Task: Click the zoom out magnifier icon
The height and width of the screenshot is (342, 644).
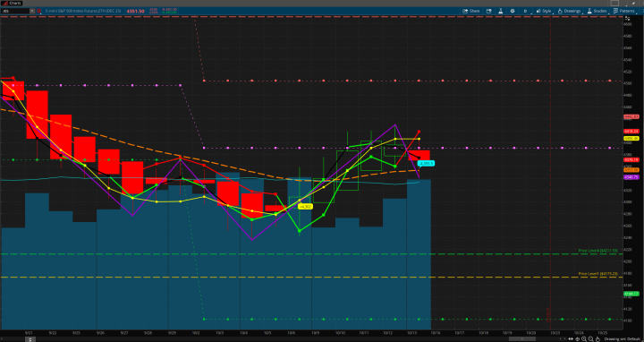Action: pos(590,338)
